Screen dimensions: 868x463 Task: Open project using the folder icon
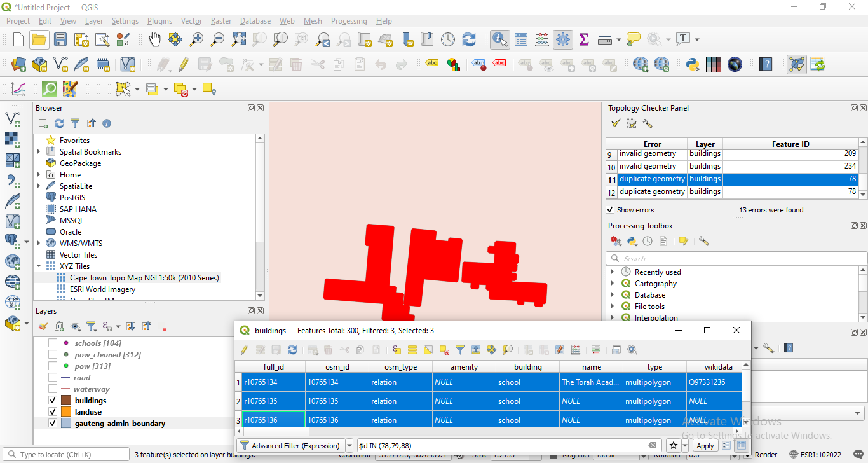point(39,39)
